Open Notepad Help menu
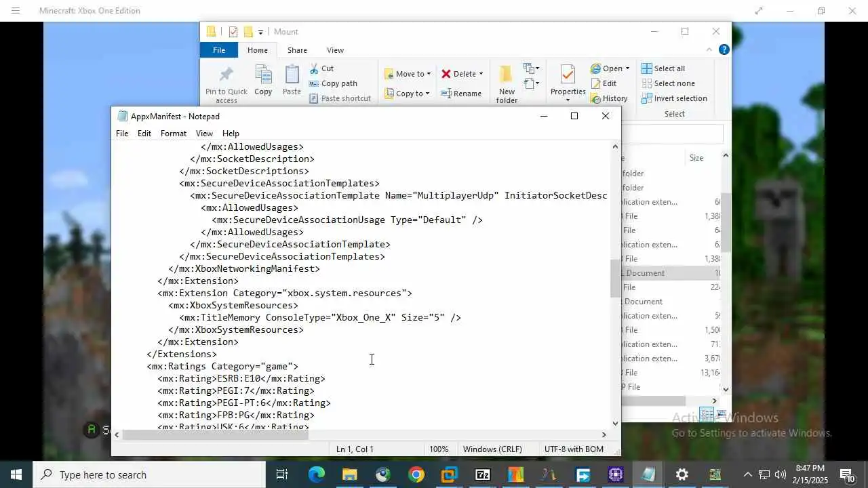The width and height of the screenshot is (868, 488). [x=231, y=134]
